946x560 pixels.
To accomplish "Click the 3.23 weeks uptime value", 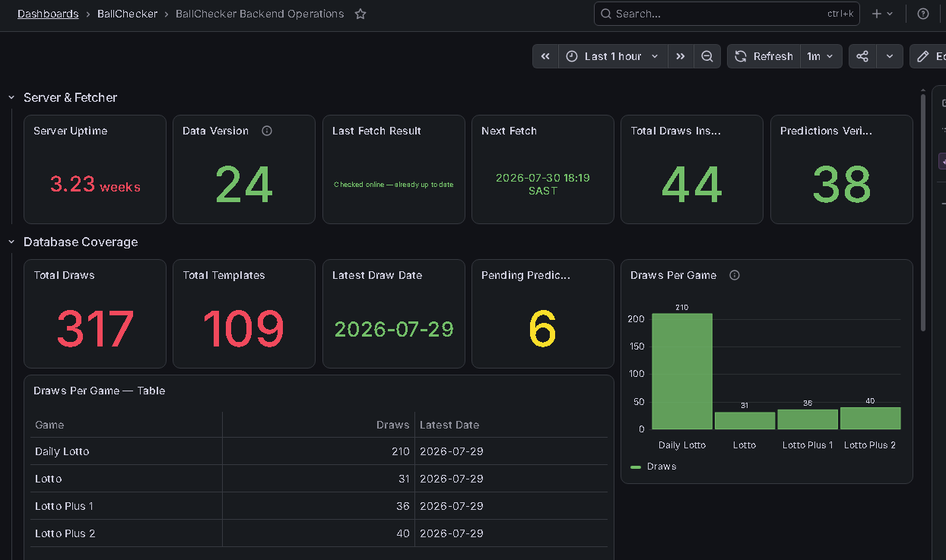I will click(95, 184).
